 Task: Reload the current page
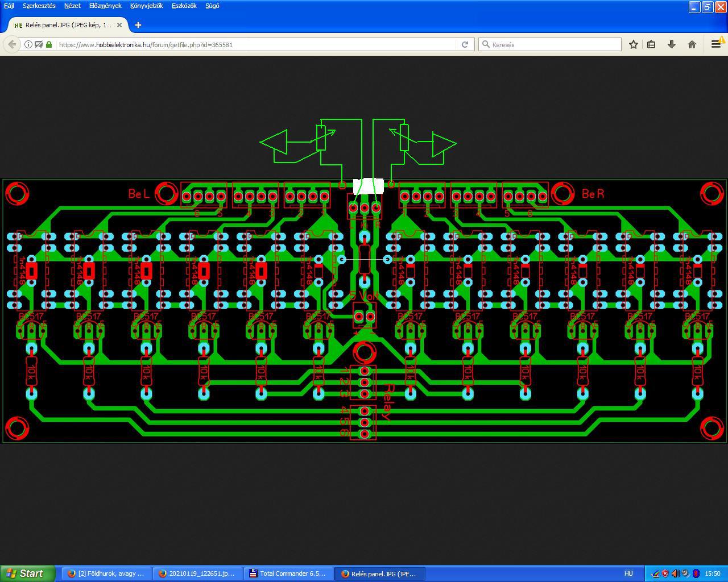[465, 44]
